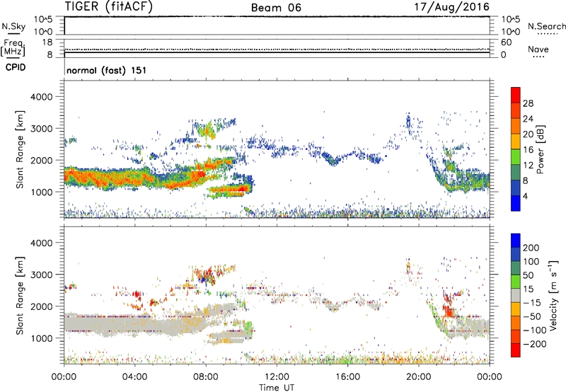566x392 pixels.
Task: Click the "50" positive Velocity colorbar value
Action: (528, 275)
